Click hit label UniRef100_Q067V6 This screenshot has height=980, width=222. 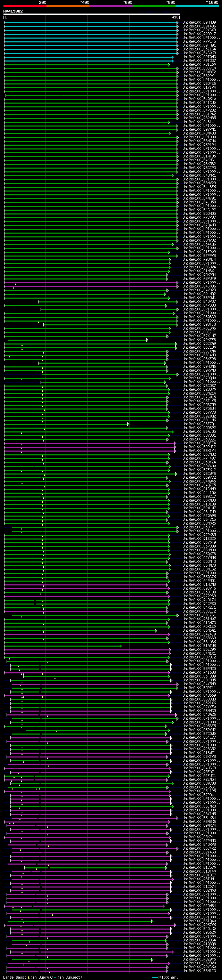(199, 925)
